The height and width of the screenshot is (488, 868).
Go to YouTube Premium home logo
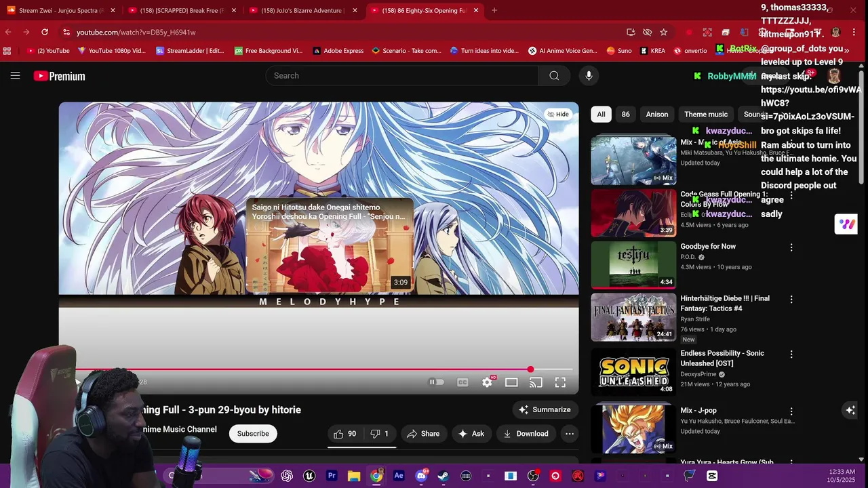point(60,76)
